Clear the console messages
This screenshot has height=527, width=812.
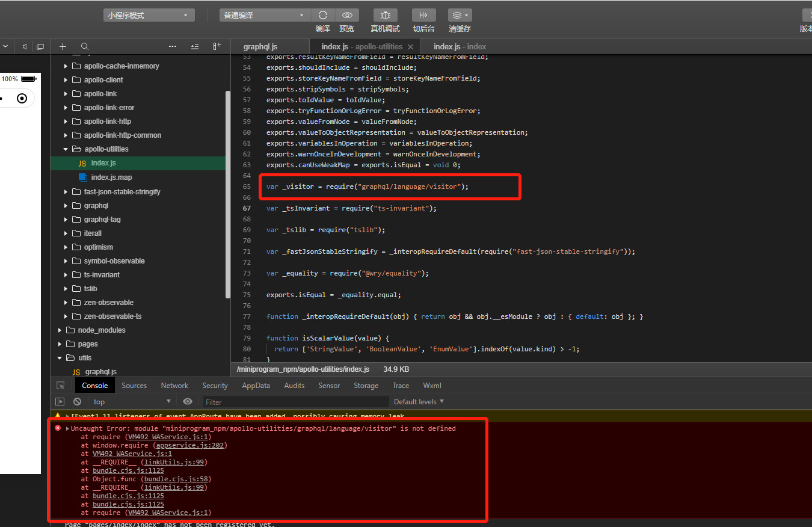(77, 402)
